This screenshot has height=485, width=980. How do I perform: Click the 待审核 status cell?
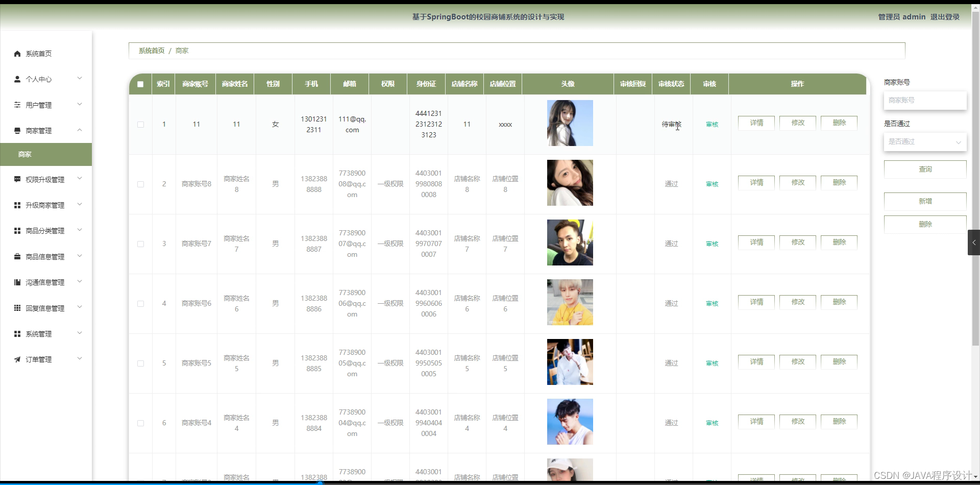tap(671, 124)
